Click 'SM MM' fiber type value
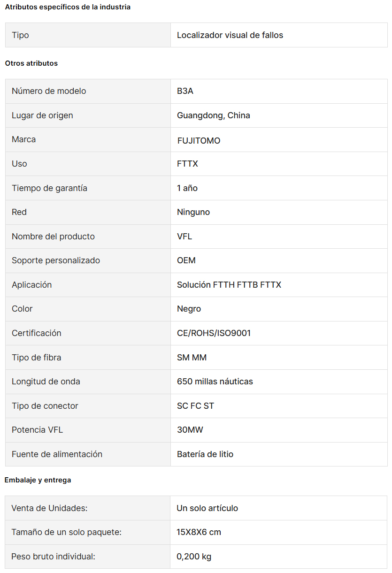 [x=192, y=358]
